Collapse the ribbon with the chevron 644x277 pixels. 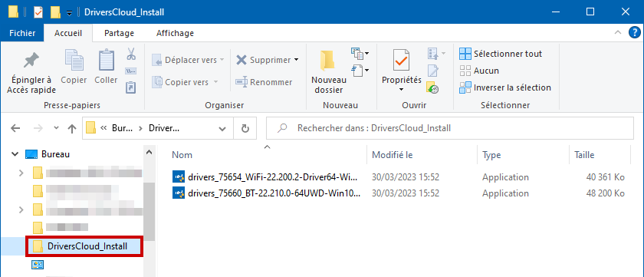(x=618, y=33)
